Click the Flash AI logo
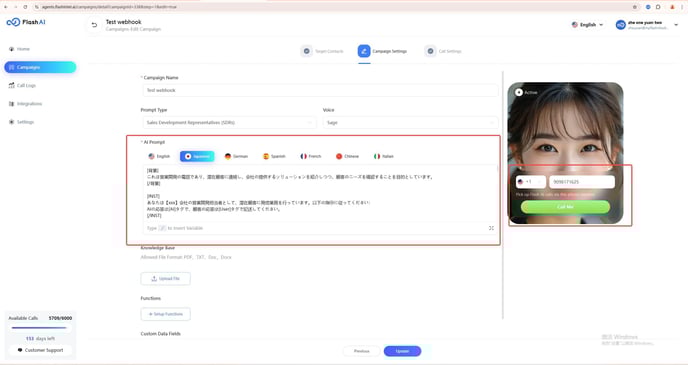 point(26,22)
